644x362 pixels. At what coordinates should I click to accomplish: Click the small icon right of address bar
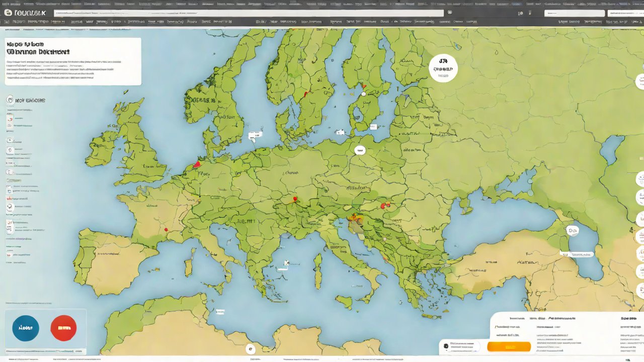[x=450, y=13]
